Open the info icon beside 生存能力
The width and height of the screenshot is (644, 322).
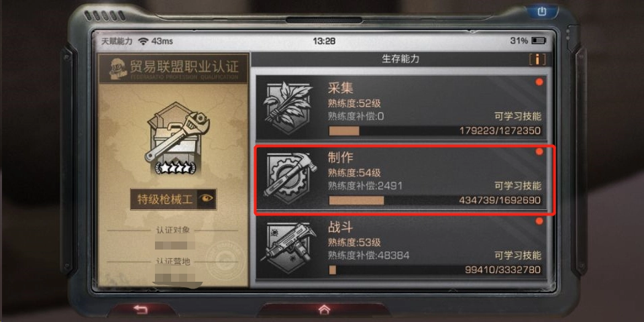(x=537, y=59)
